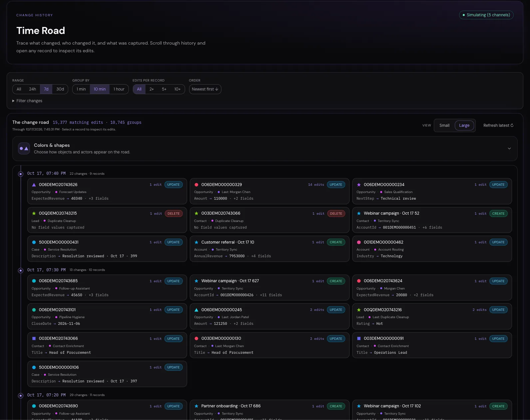Click CREATE badge on Webinar campaign Oct 17 52
Screen dimensions: 530x420
498,214
